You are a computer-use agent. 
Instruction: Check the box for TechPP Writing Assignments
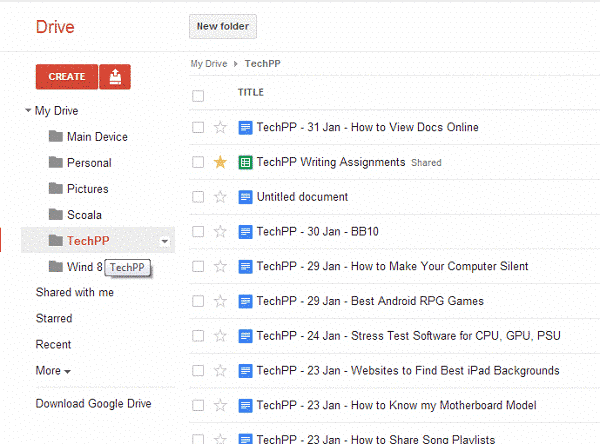tap(198, 162)
